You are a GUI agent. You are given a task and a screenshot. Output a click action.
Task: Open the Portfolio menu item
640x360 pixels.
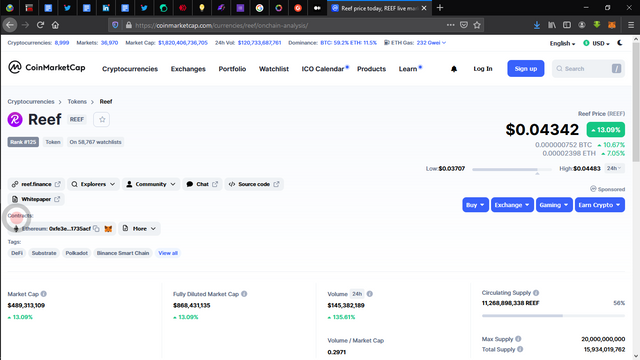pyautogui.click(x=232, y=69)
